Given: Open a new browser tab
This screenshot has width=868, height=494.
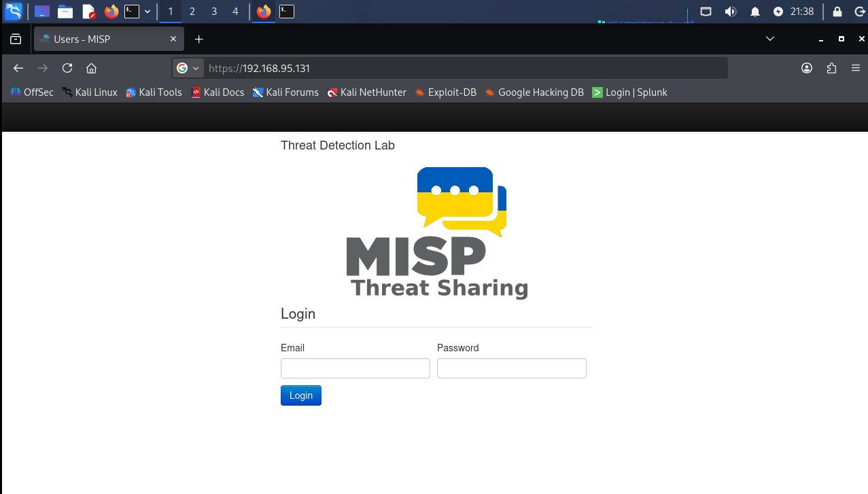Looking at the screenshot, I should pos(198,39).
